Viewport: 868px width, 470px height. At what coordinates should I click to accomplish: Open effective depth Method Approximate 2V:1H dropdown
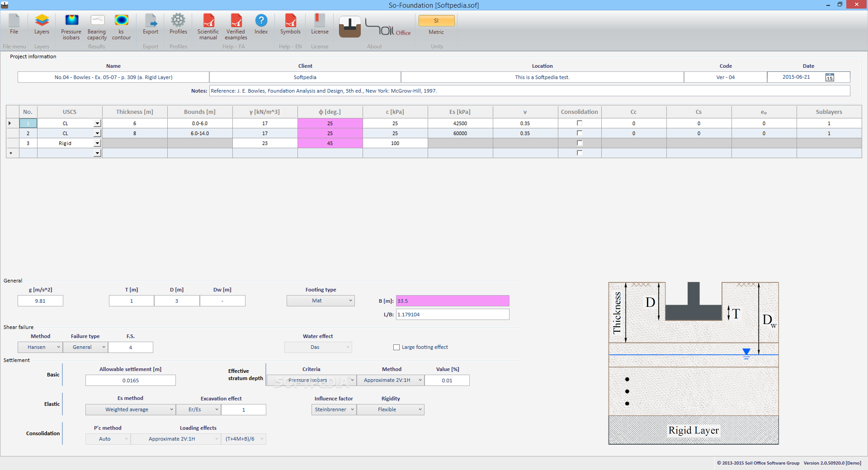pyautogui.click(x=391, y=380)
